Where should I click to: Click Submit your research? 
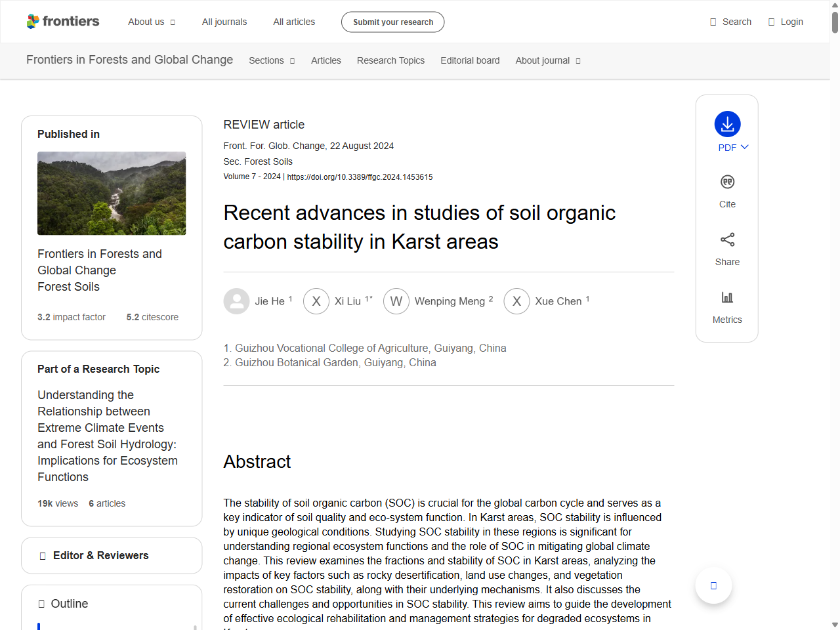(392, 21)
